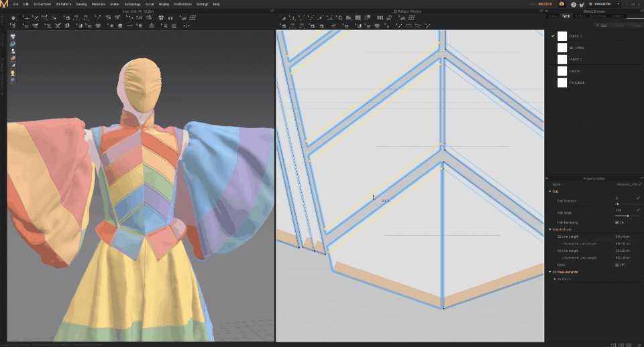This screenshot has height=347, width=644.
Task: Click the Add button in Object Browser
Action: (601, 25)
